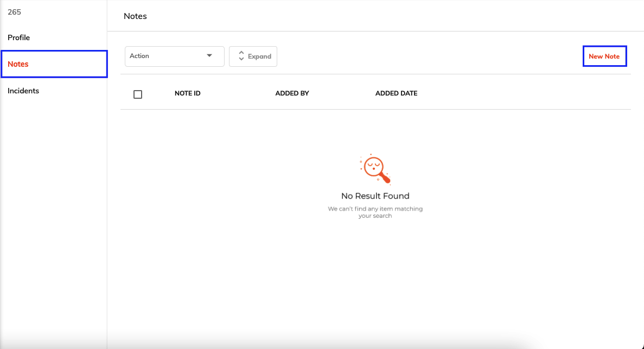Click the "can't find any item" message
Screen dimensions: 644x349
[375, 212]
